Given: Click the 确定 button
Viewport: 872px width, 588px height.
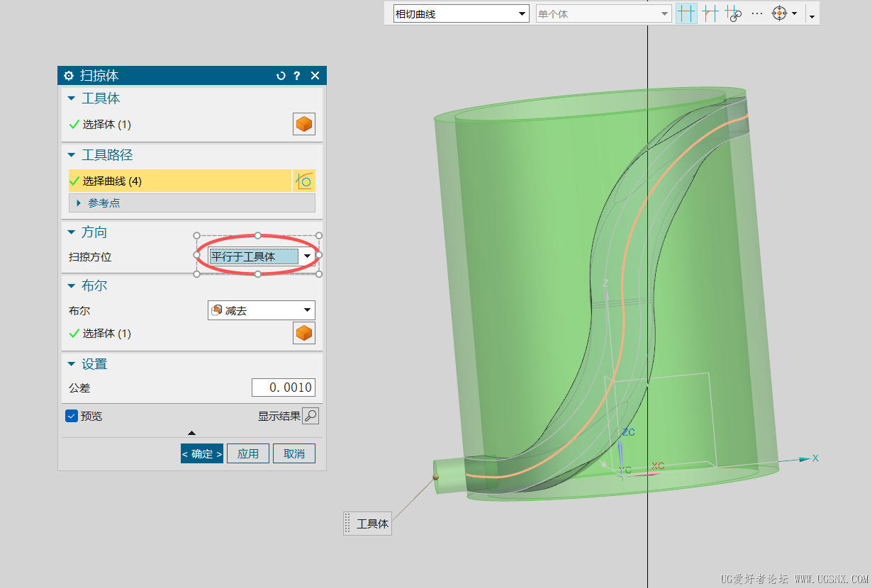Looking at the screenshot, I should 202,453.
